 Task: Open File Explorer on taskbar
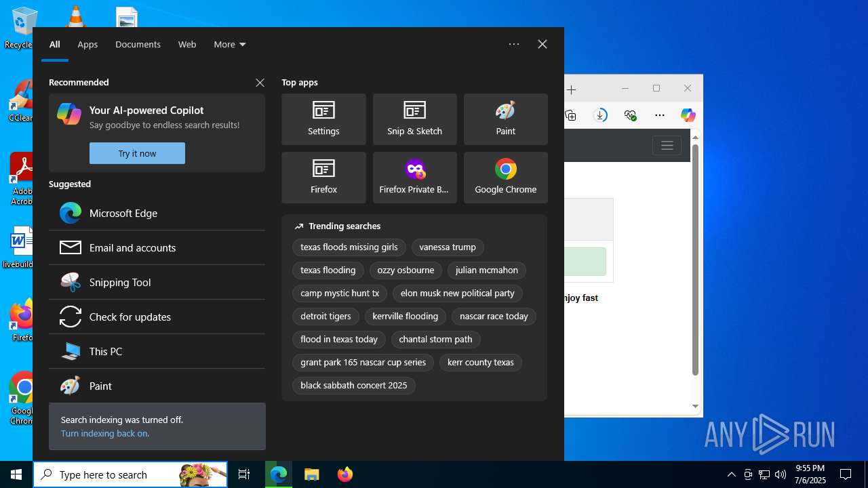click(311, 474)
